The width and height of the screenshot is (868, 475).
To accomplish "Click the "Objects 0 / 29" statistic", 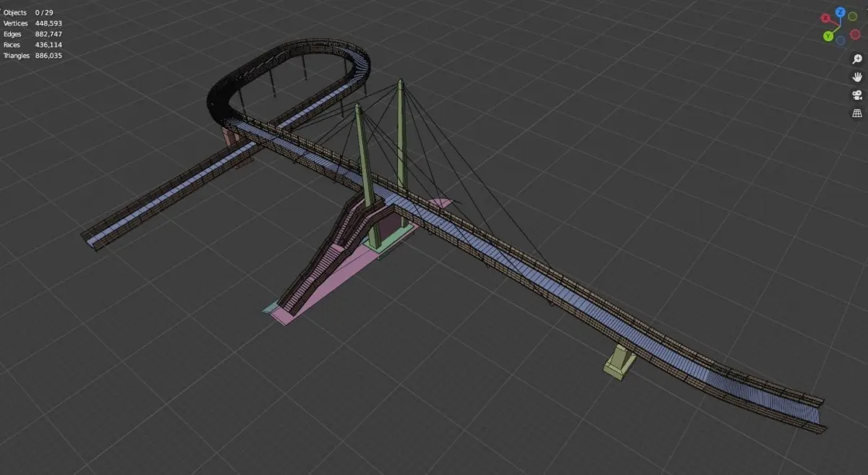I will [29, 13].
